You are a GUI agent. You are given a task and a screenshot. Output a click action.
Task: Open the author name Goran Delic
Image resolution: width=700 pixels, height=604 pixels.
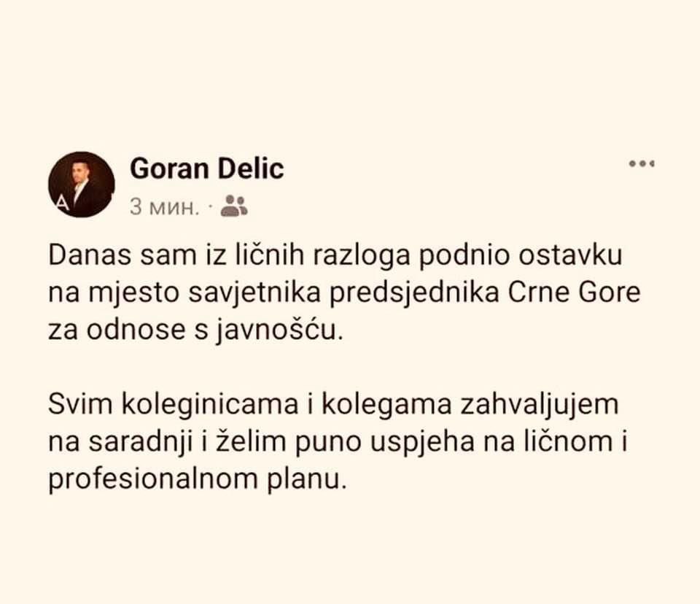206,169
